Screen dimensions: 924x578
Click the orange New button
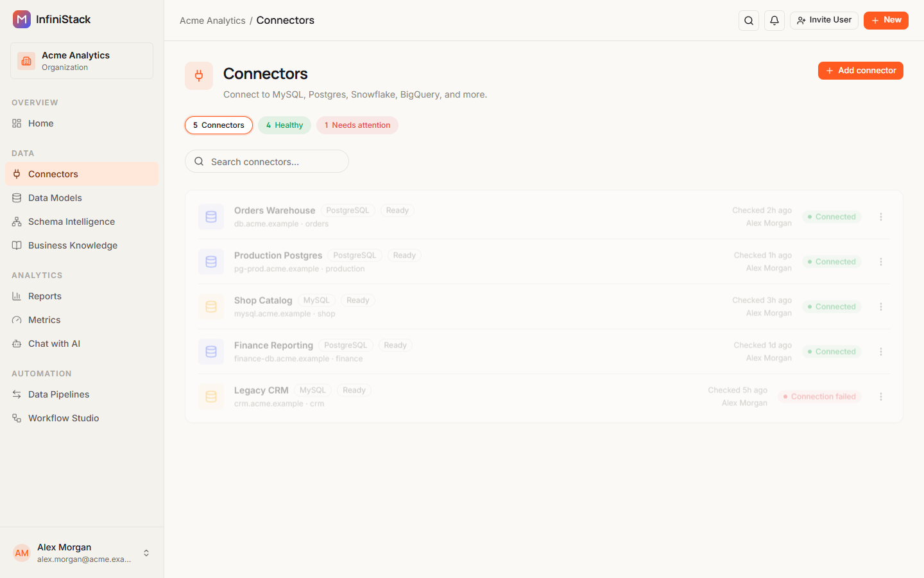tap(886, 21)
